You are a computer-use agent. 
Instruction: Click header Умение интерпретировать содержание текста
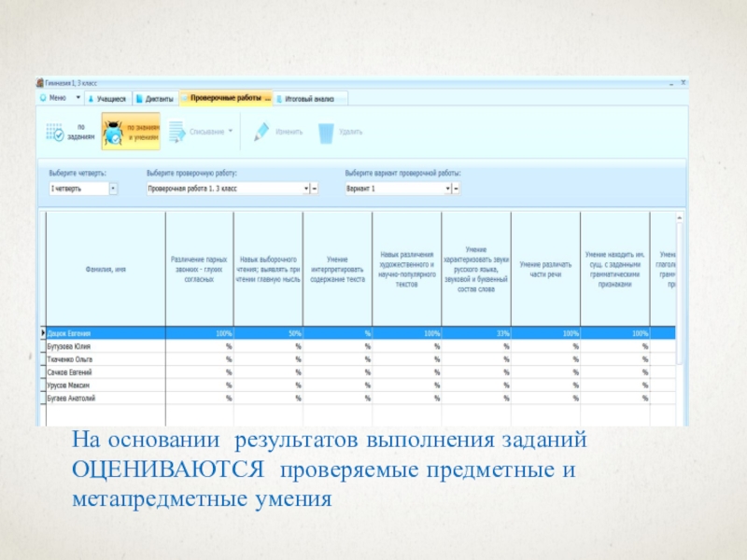tap(337, 270)
